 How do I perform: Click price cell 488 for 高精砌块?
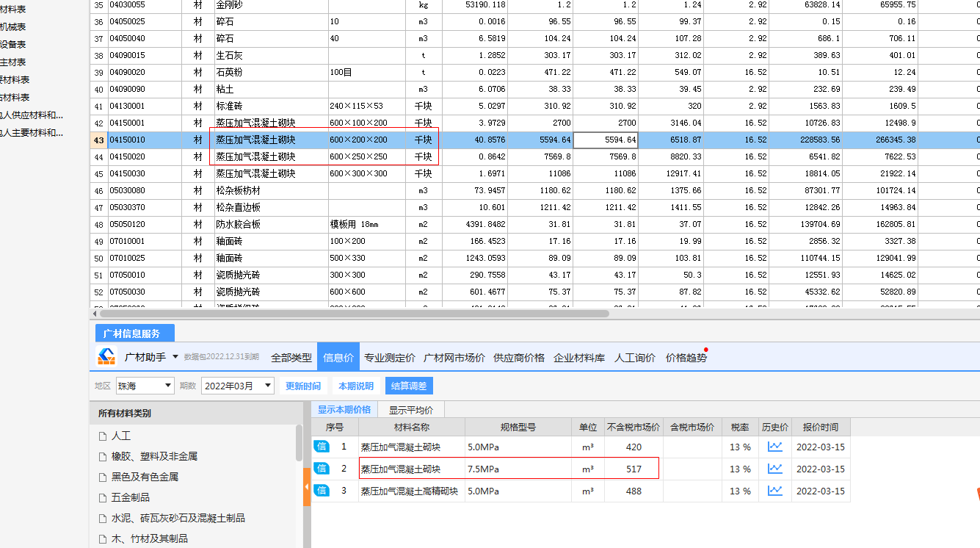click(x=634, y=491)
